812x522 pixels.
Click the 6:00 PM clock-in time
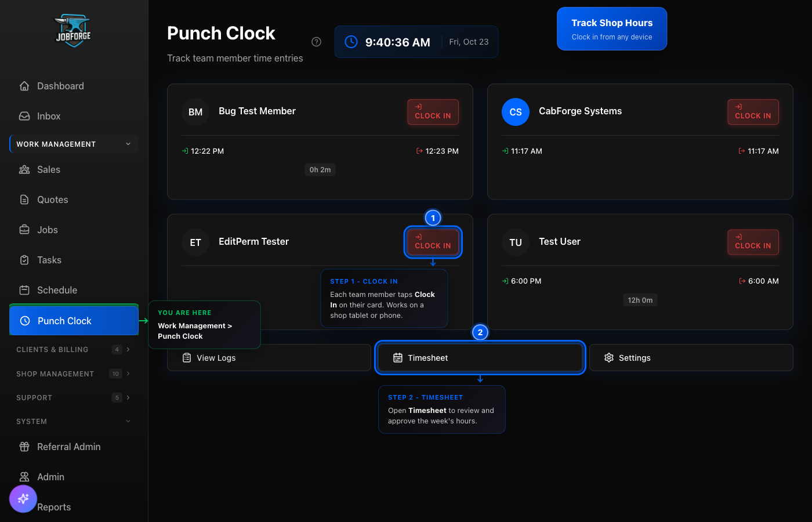click(526, 281)
